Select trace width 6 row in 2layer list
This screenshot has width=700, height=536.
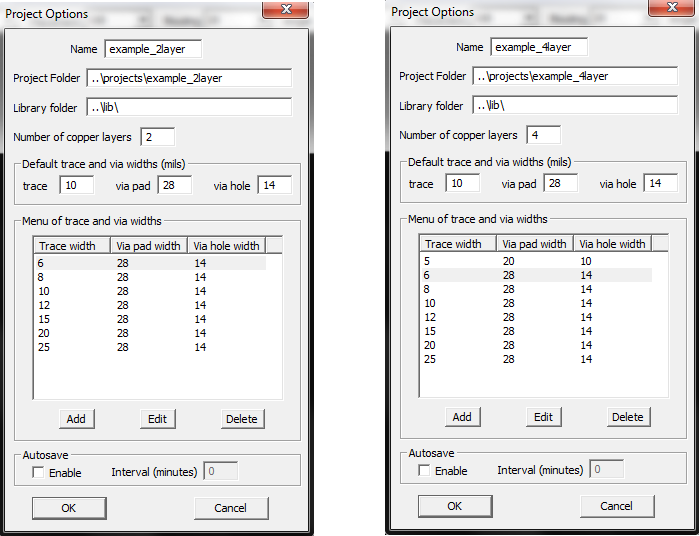150,263
